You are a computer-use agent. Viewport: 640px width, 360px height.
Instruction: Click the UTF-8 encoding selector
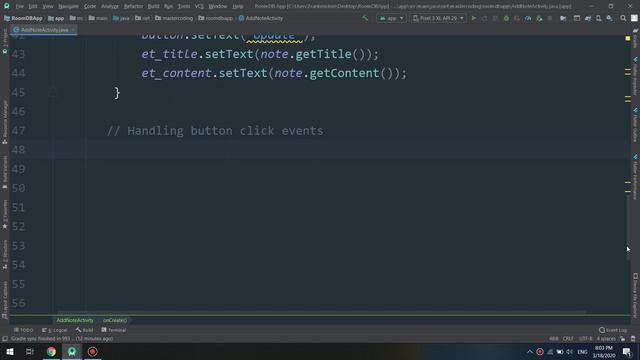coord(585,338)
